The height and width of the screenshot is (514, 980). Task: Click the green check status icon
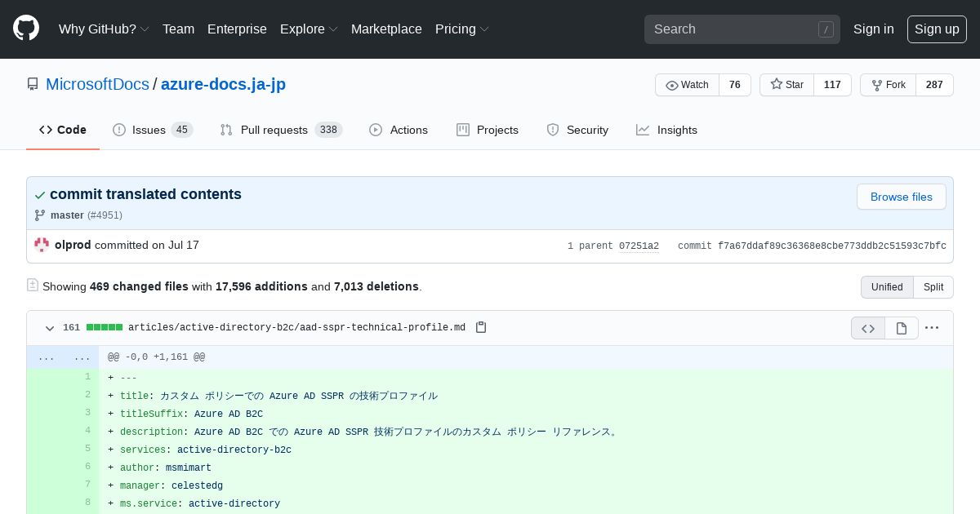[40, 195]
